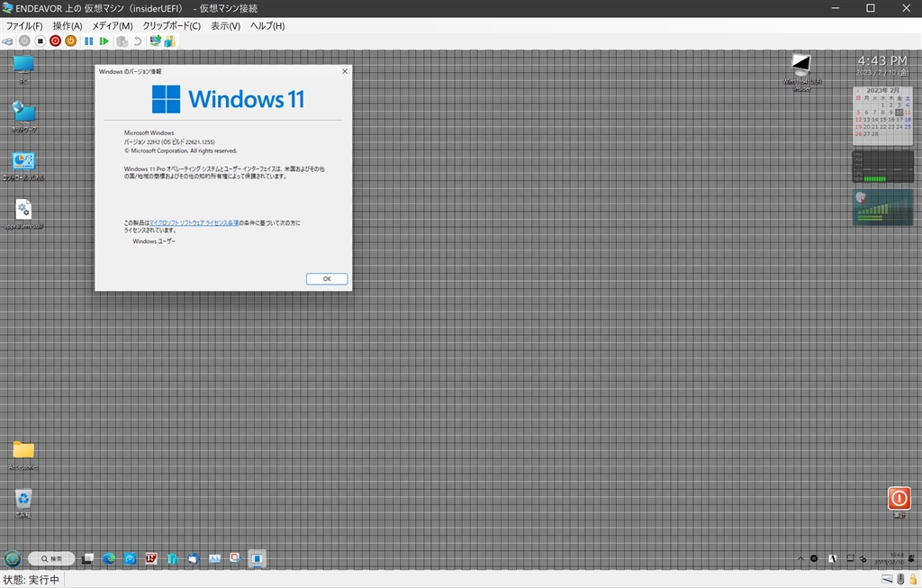Open the 表示(V) menu

click(x=226, y=26)
